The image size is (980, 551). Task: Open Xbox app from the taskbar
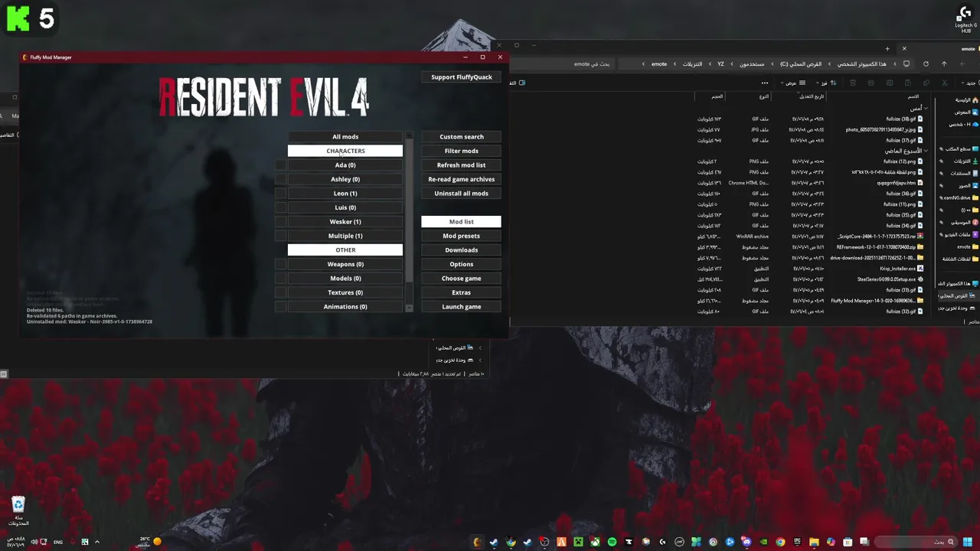595,542
